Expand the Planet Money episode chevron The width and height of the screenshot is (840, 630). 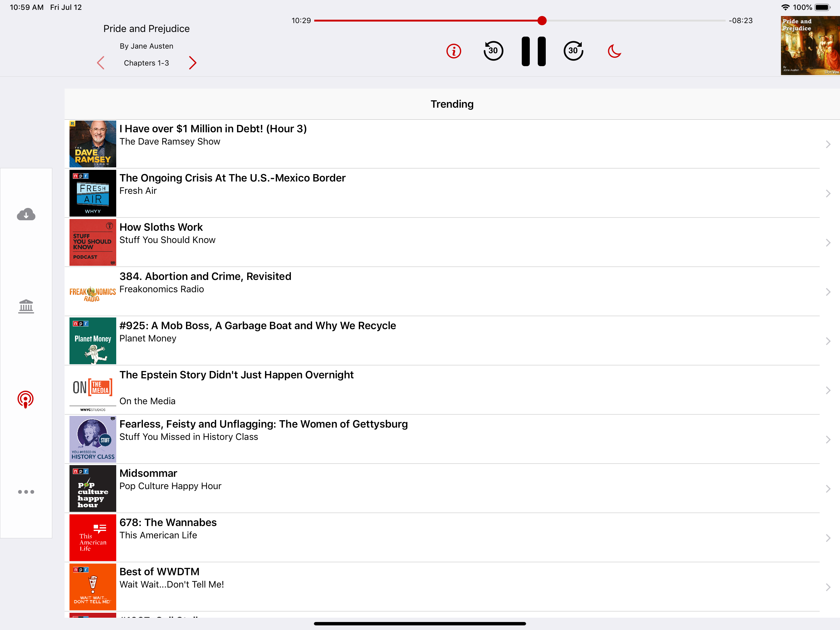[x=828, y=341]
